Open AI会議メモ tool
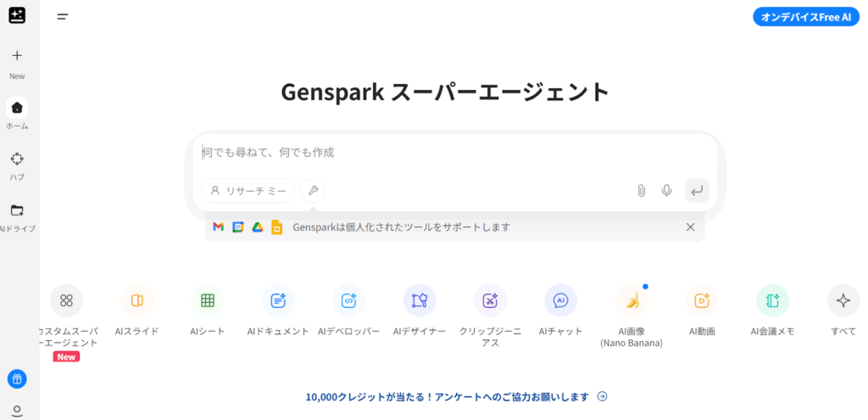868x420 pixels. click(773, 300)
